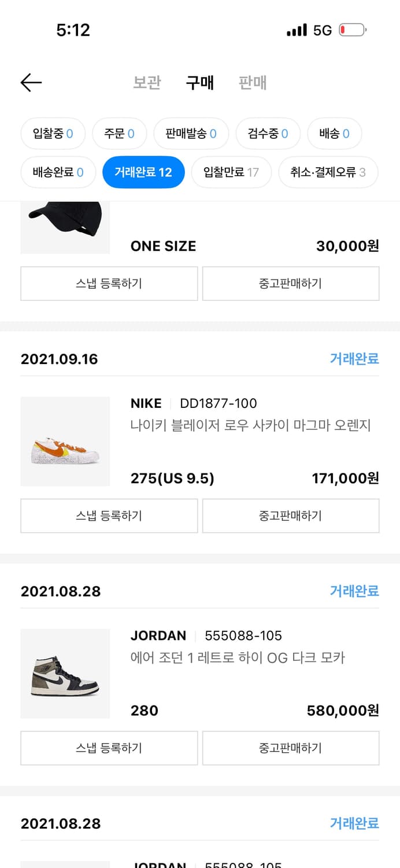Tap 중고판매하기 under the ONE SIZE cap
The width and height of the screenshot is (400, 868).
coord(291,284)
